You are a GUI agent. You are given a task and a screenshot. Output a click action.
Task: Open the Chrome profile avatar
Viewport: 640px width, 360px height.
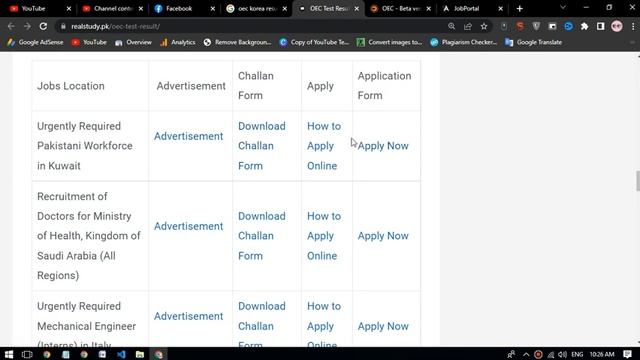(x=617, y=26)
